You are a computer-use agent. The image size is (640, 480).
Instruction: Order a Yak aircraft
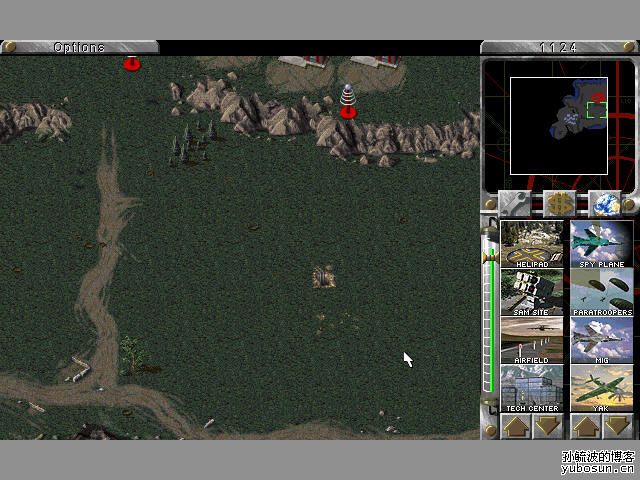click(x=602, y=389)
